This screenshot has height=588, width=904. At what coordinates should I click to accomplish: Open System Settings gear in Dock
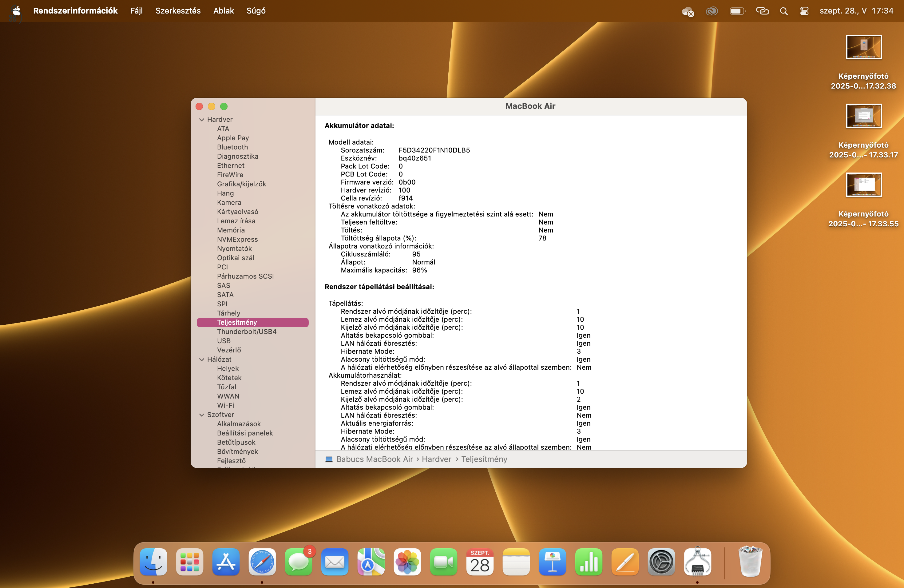coord(661,562)
